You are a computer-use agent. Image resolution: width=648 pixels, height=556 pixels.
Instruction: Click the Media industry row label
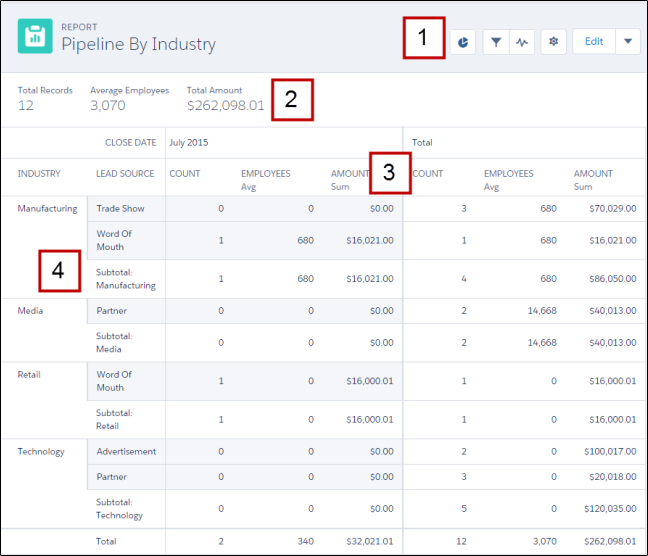coord(30,311)
